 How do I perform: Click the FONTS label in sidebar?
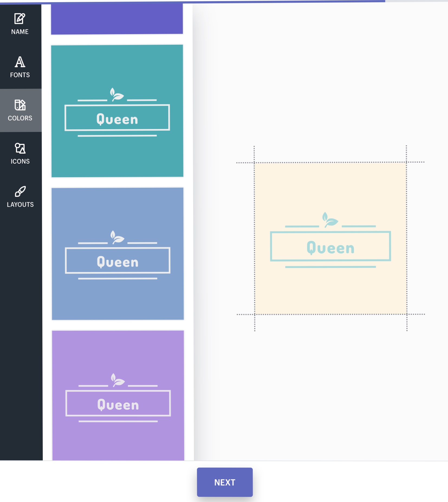[x=20, y=75]
